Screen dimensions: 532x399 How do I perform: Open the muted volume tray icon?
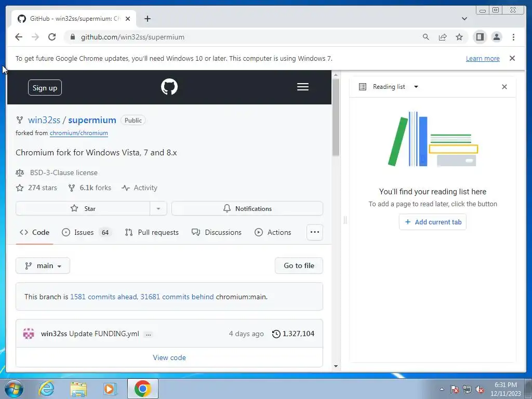[480, 389]
